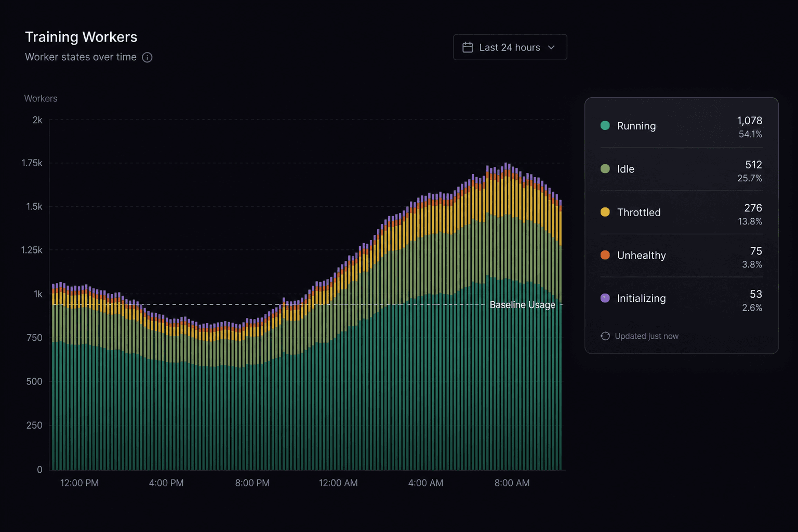This screenshot has height=532, width=798.
Task: Click the 4:00 PM x-axis label
Action: point(166,483)
